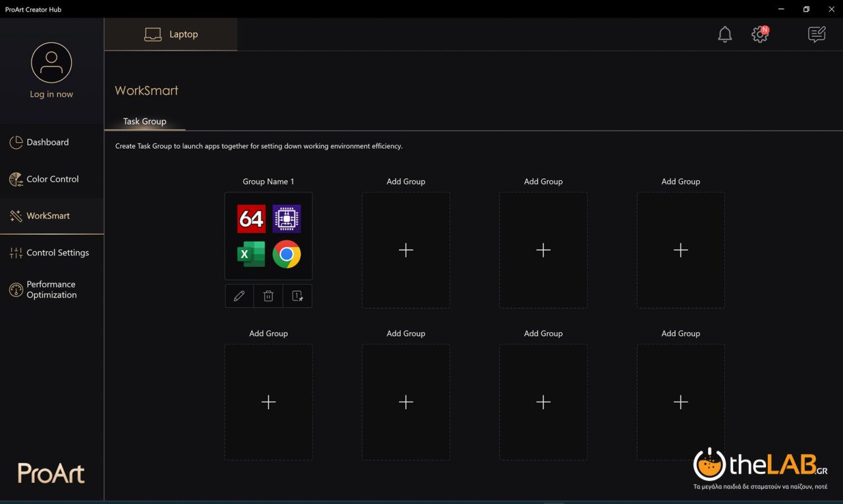Edit Group Name 1 using the pencil icon
Viewport: 843px width, 504px height.
click(239, 295)
